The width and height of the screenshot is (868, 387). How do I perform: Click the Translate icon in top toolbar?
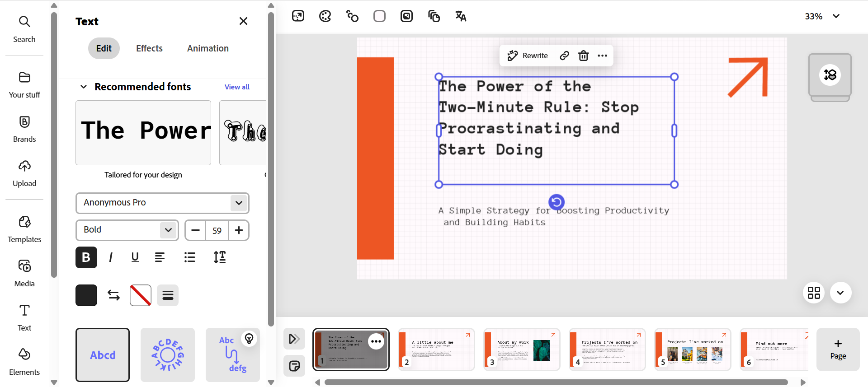(461, 16)
